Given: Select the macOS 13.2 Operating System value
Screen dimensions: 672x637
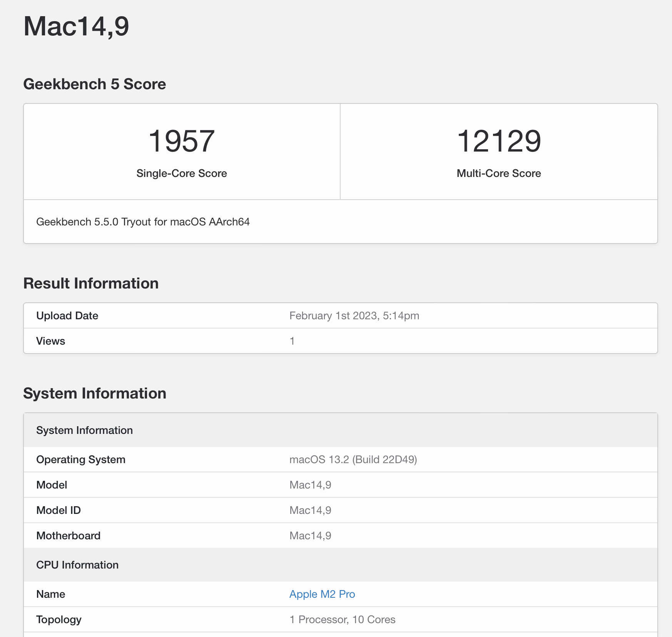Looking at the screenshot, I should pos(354,459).
